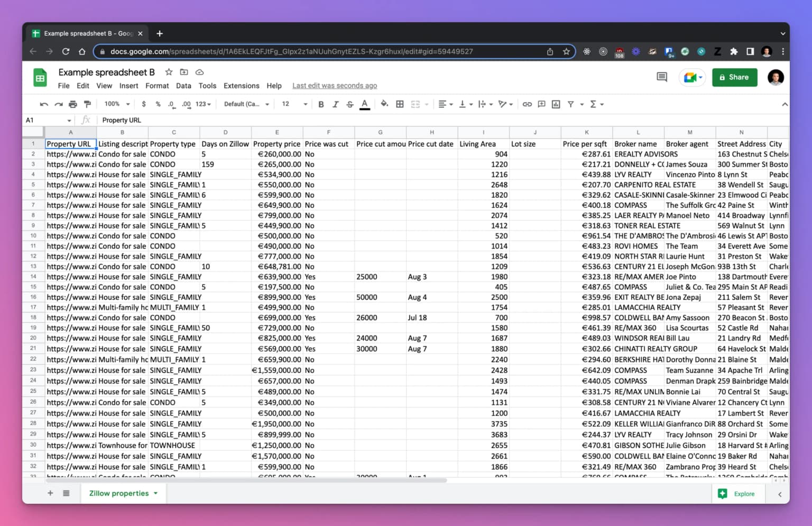Open the more number formats dropdown

tap(203, 104)
